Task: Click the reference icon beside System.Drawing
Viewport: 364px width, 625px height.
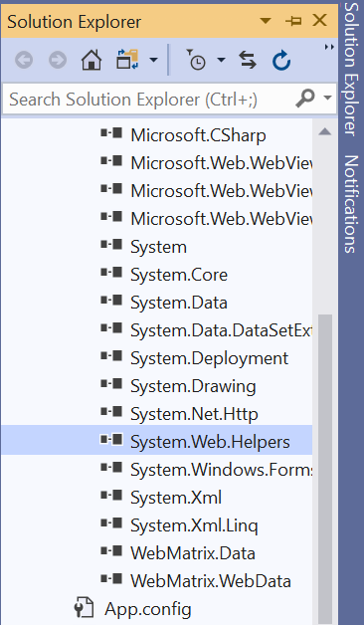Action: click(111, 384)
